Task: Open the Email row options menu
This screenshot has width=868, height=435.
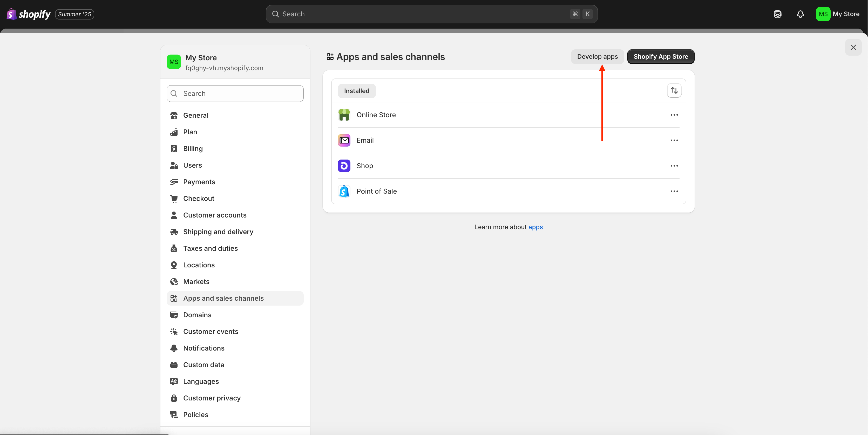Action: [674, 140]
